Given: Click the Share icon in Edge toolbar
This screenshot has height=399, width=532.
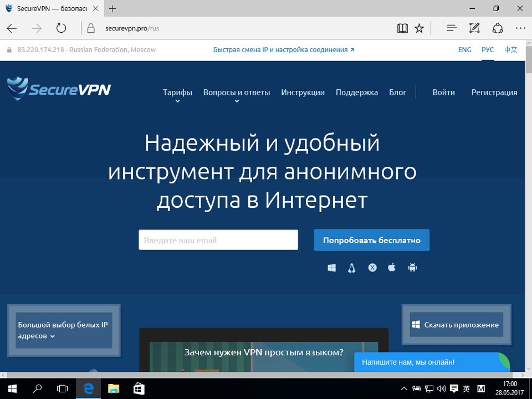Looking at the screenshot, I should (x=498, y=28).
